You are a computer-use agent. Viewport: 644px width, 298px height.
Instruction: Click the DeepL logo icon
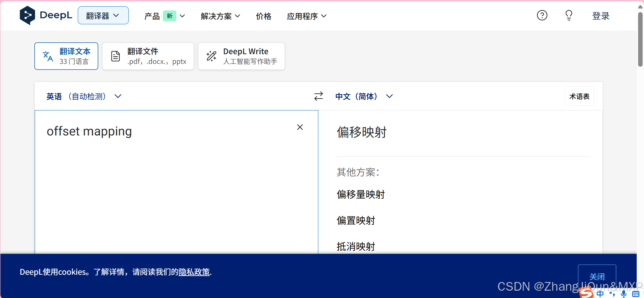pos(27,15)
